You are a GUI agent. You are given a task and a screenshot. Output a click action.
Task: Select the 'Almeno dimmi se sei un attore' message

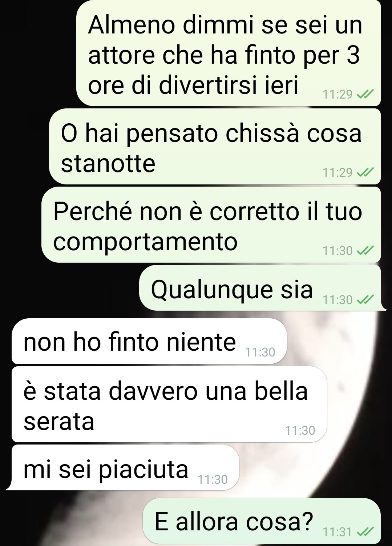point(229,53)
